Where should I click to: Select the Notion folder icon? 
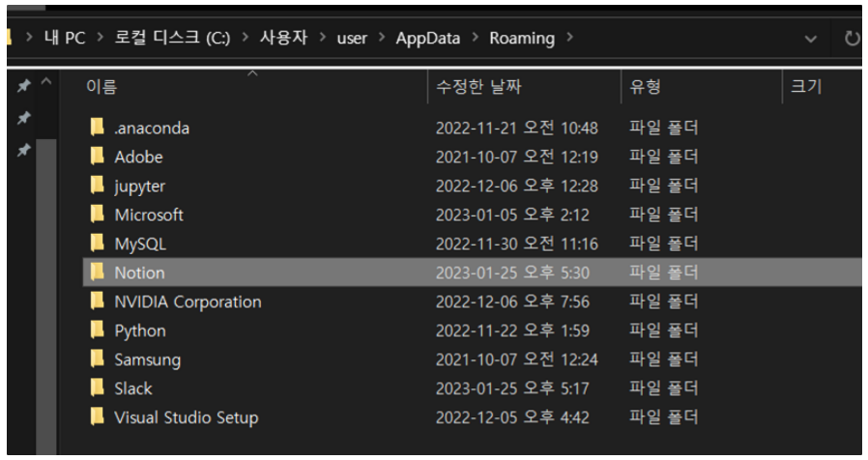(x=97, y=272)
